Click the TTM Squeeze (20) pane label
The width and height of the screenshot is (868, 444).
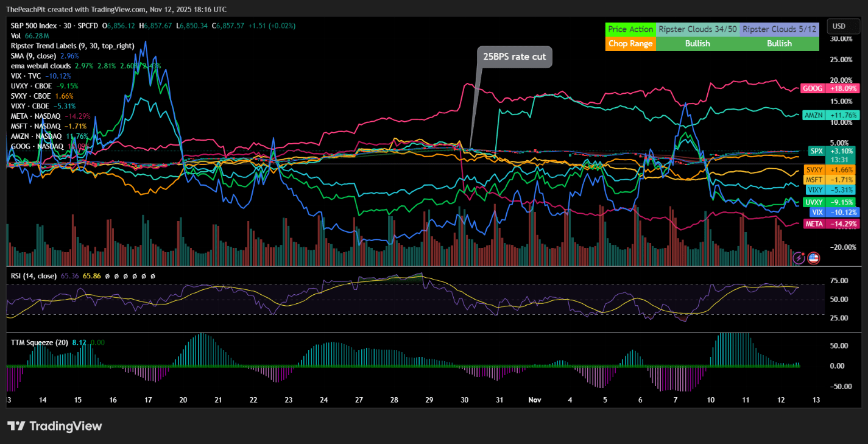(x=40, y=342)
